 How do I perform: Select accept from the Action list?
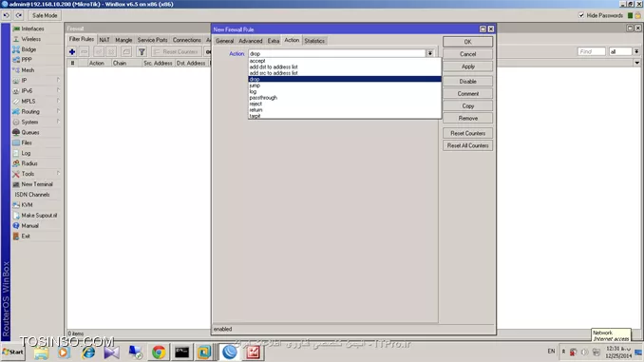click(345, 61)
